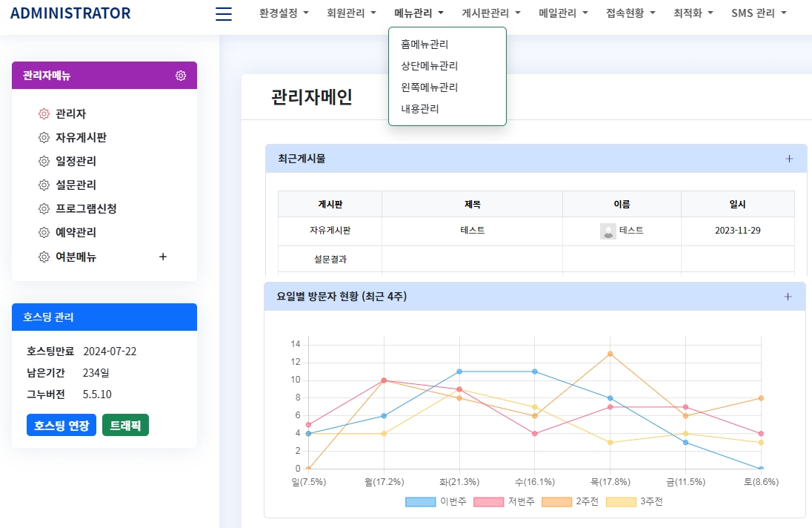Collapse the 최근게시물 panel with plus icon
The width and height of the screenshot is (812, 528).
point(789,159)
